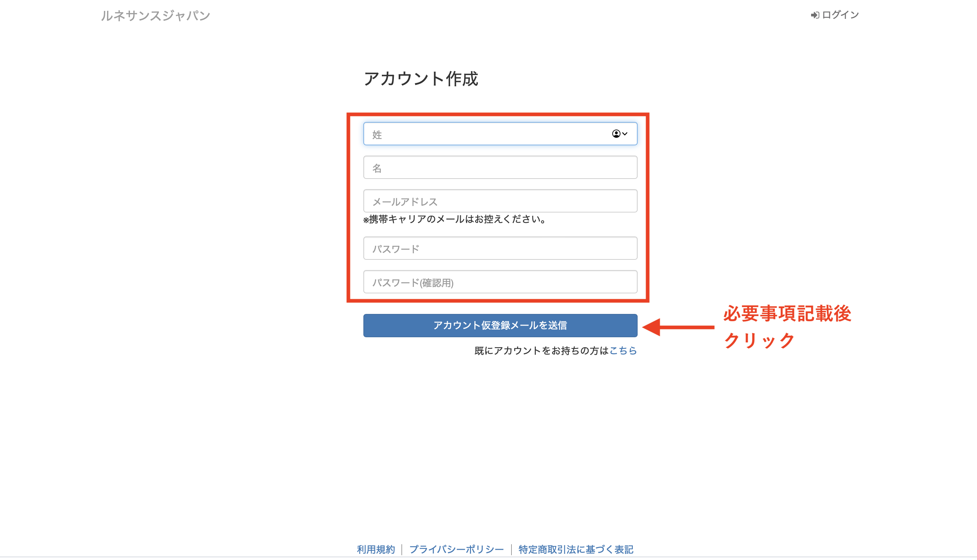Focus the 名 (first name) input field
Viewport: 977px width, 560px height.
500,168
